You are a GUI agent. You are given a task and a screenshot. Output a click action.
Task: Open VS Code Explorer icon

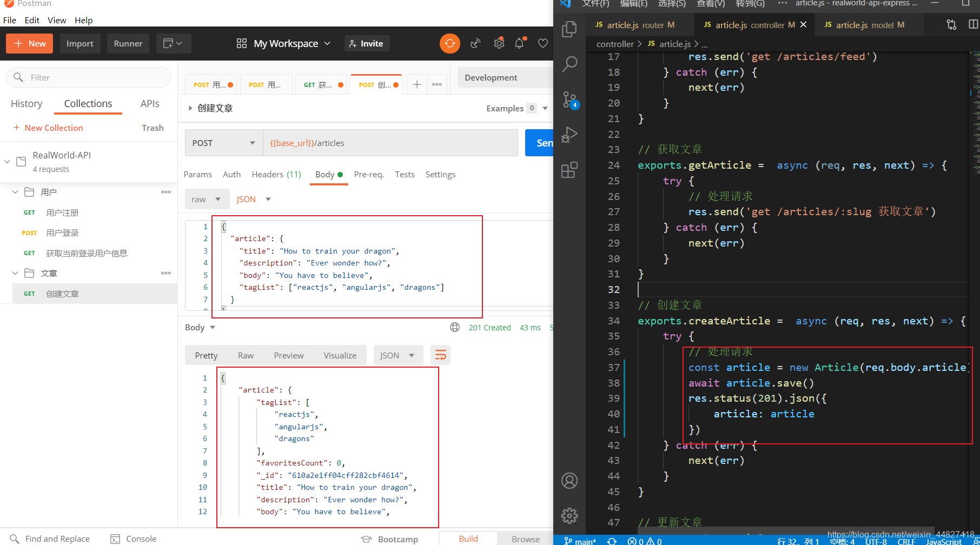click(x=570, y=29)
